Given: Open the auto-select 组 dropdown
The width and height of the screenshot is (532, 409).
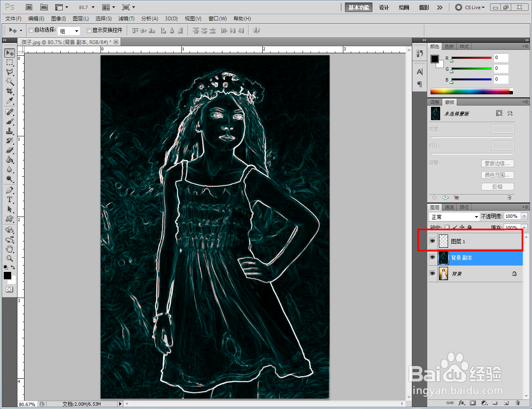Looking at the screenshot, I should 69,31.
